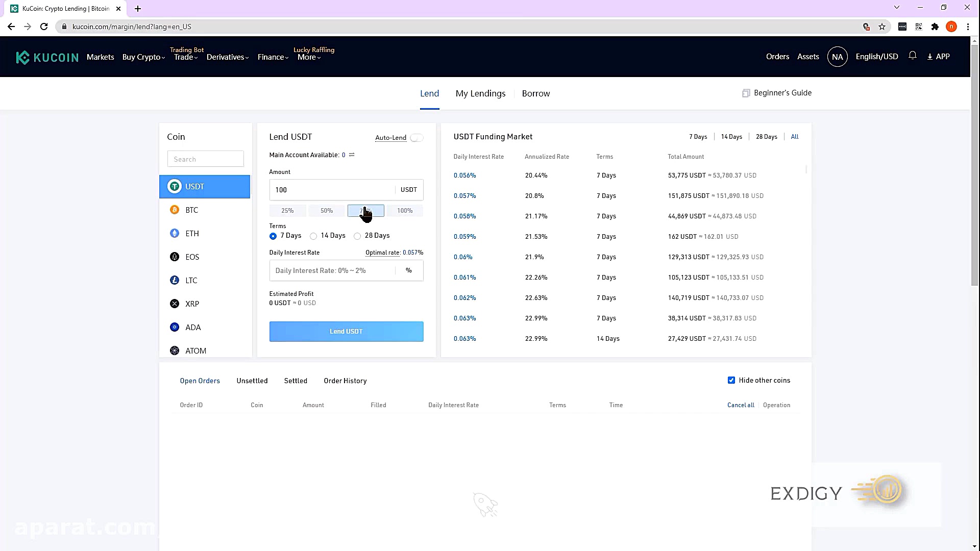This screenshot has width=980, height=551.
Task: Bookmark this page with the star icon
Action: (882, 27)
